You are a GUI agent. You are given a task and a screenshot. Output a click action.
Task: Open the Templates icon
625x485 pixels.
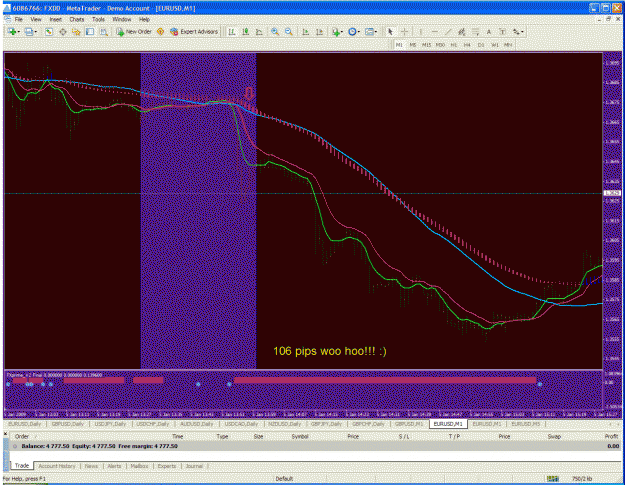pos(369,32)
